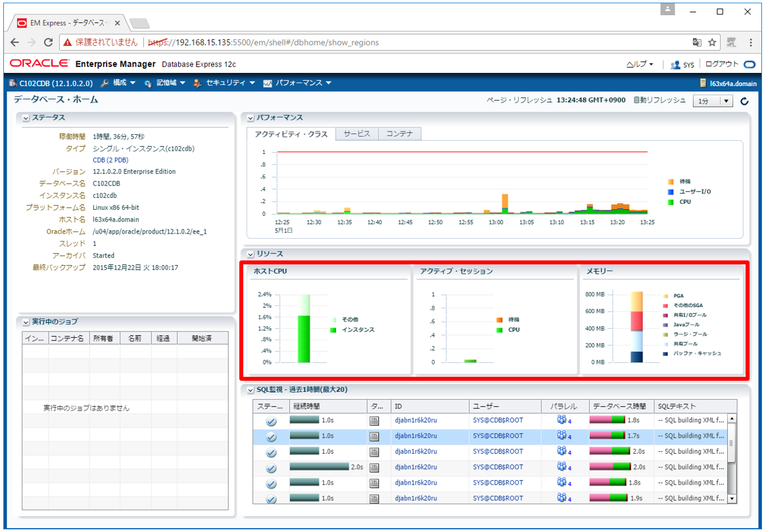
Task: Switch to the サービス tab
Action: click(356, 133)
